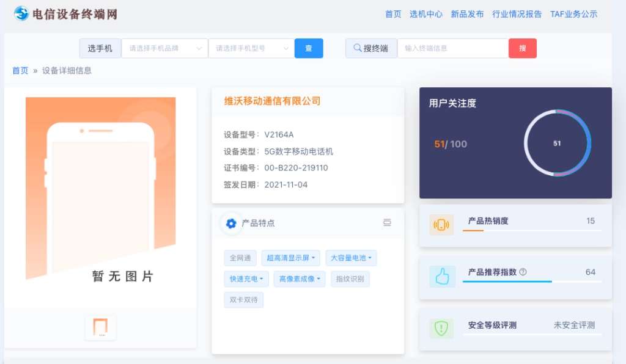The image size is (626, 364).
Task: Click the red 搜 button
Action: coord(523,48)
